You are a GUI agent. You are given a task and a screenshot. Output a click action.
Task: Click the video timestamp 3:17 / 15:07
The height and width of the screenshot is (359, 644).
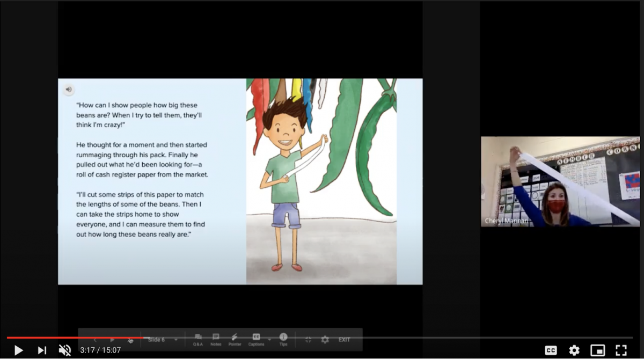tap(100, 350)
